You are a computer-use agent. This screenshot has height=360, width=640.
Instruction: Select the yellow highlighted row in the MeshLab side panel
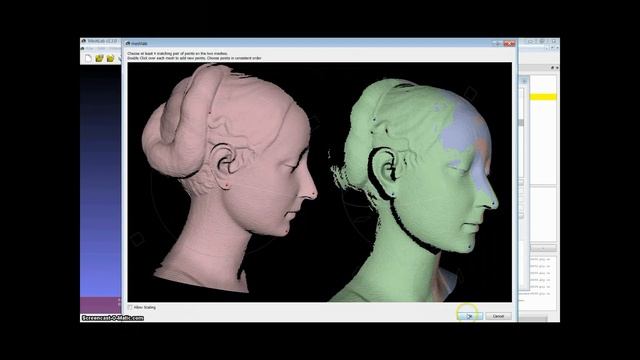(x=543, y=97)
